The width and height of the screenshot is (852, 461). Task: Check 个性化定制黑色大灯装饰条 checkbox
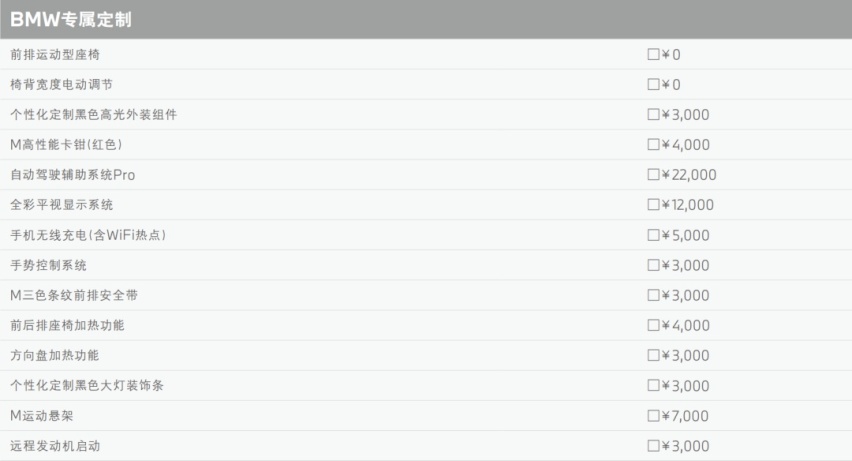coord(653,385)
